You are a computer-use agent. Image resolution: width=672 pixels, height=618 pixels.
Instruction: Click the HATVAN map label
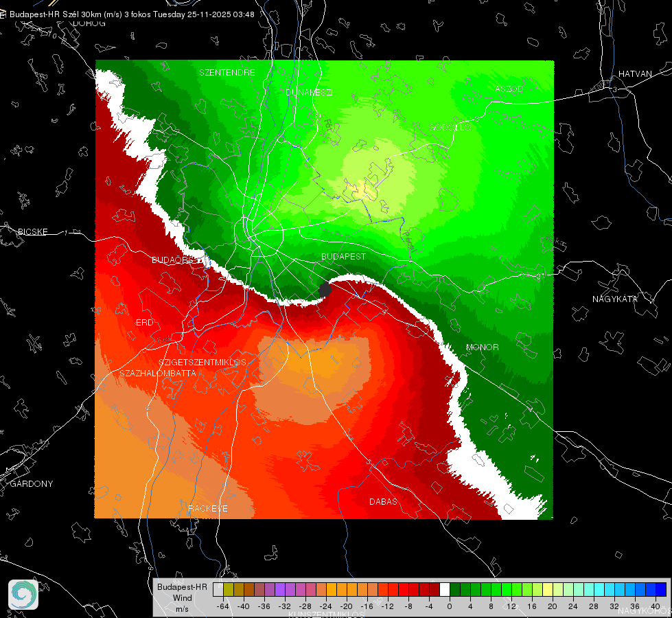coord(635,73)
